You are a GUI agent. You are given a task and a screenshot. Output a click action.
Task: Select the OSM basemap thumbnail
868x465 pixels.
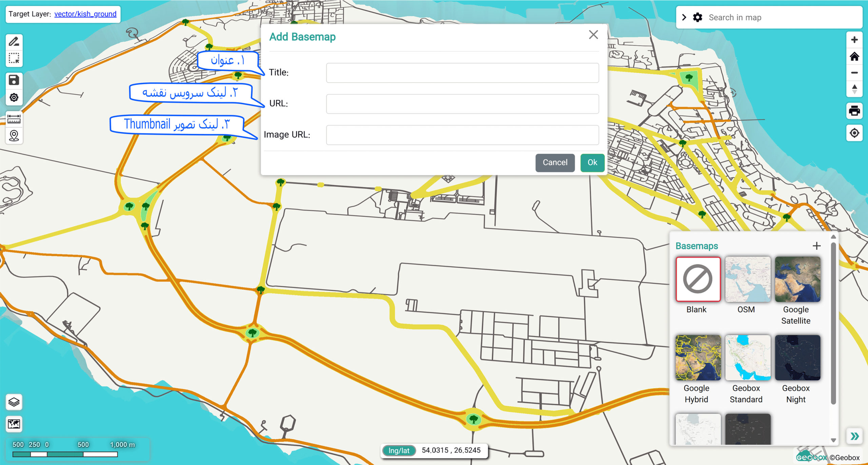tap(748, 279)
